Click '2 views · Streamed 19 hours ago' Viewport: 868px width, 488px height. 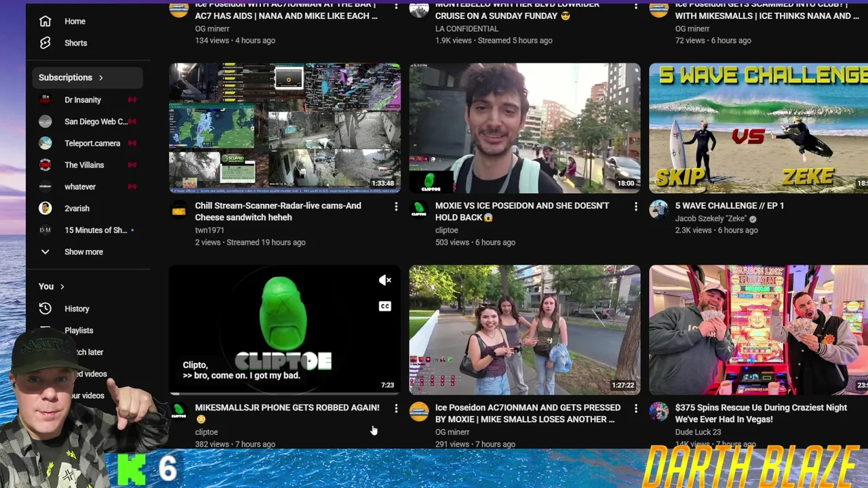point(250,242)
